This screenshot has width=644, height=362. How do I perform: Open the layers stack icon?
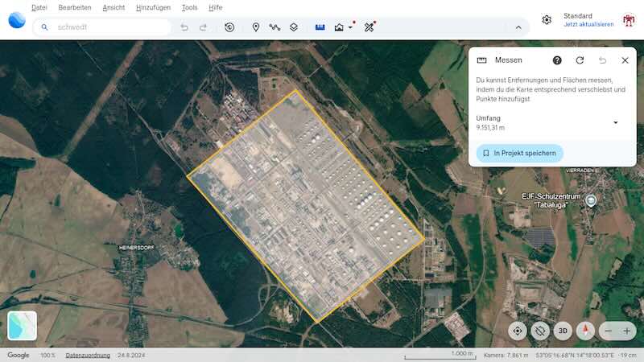tap(294, 27)
